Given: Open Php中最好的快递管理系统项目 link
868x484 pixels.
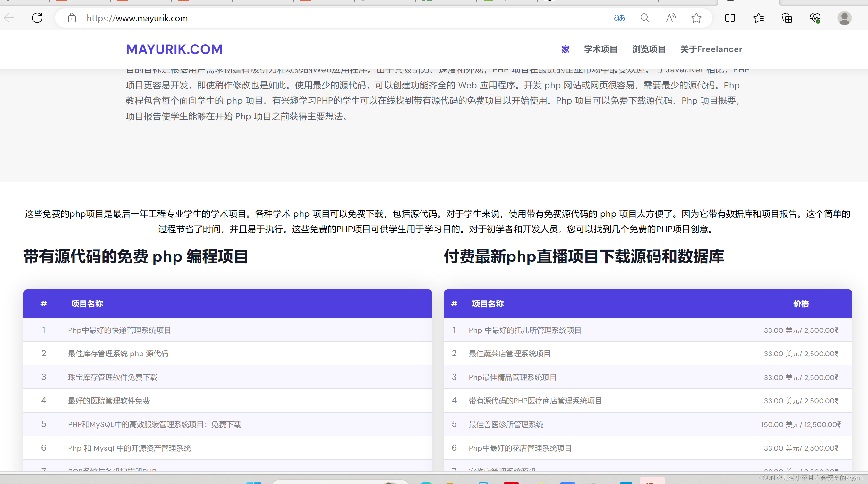Looking at the screenshot, I should [119, 330].
